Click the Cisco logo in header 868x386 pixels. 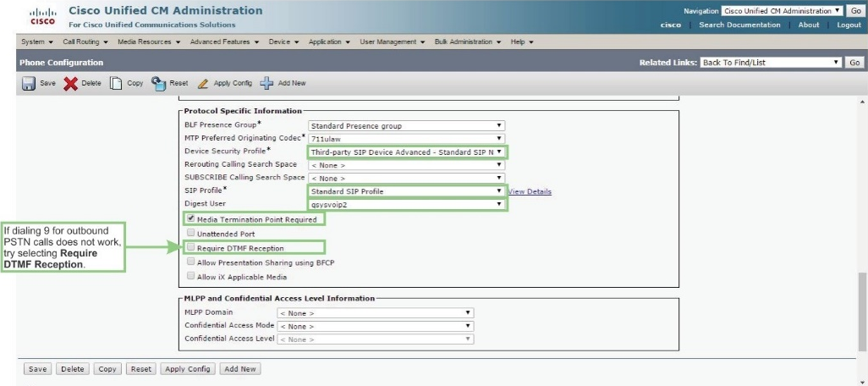41,17
